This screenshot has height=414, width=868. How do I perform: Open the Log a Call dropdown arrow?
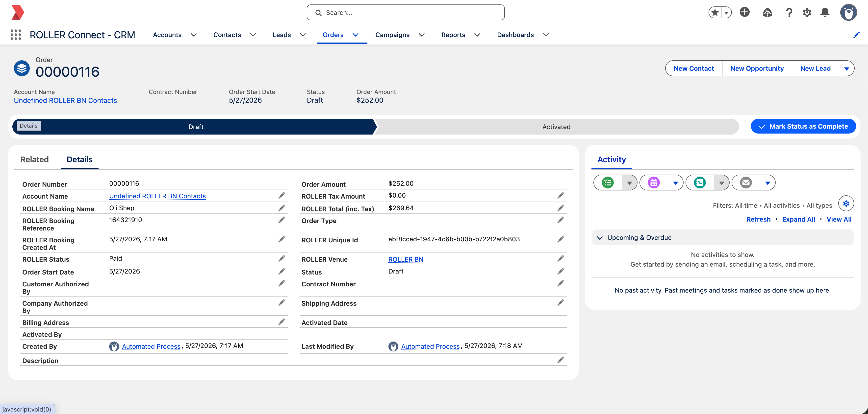coord(721,183)
